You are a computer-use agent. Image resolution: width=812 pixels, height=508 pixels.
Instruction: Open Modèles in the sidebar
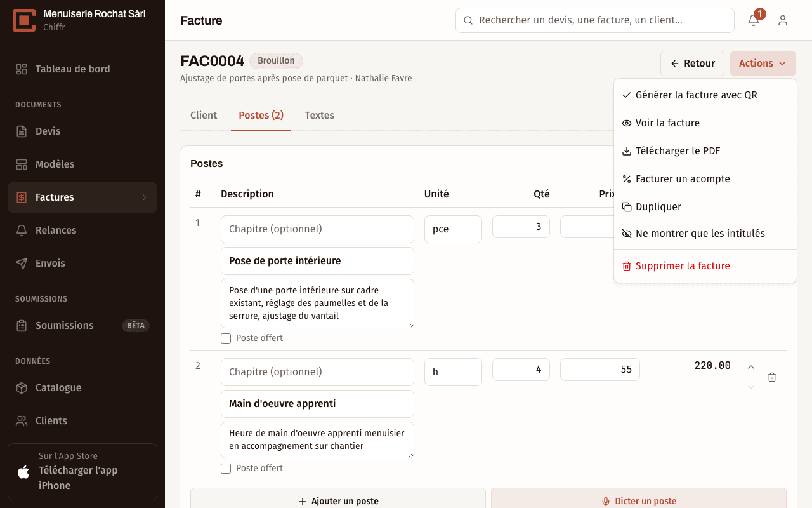(x=82, y=164)
